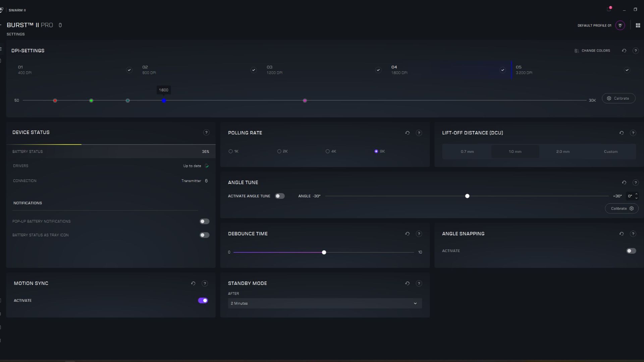644x362 pixels.
Task: Increase angle value with up stepper
Action: [636, 194]
